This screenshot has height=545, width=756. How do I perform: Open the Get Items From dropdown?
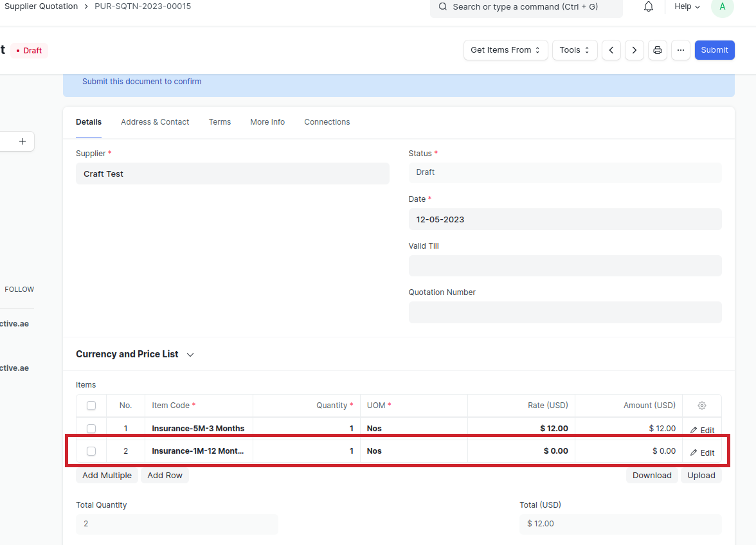pyautogui.click(x=505, y=49)
